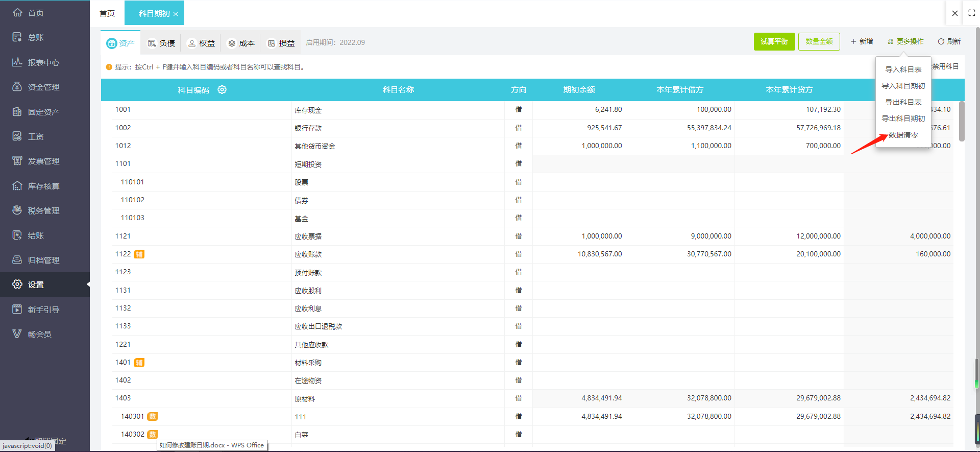Screen dimensions: 980x452
Task: Click the 试算平衡 button
Action: (x=774, y=42)
